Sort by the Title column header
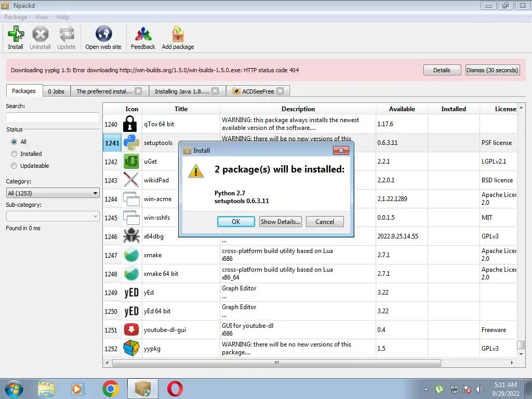Viewport: 532px width, 399px height. tap(181, 109)
